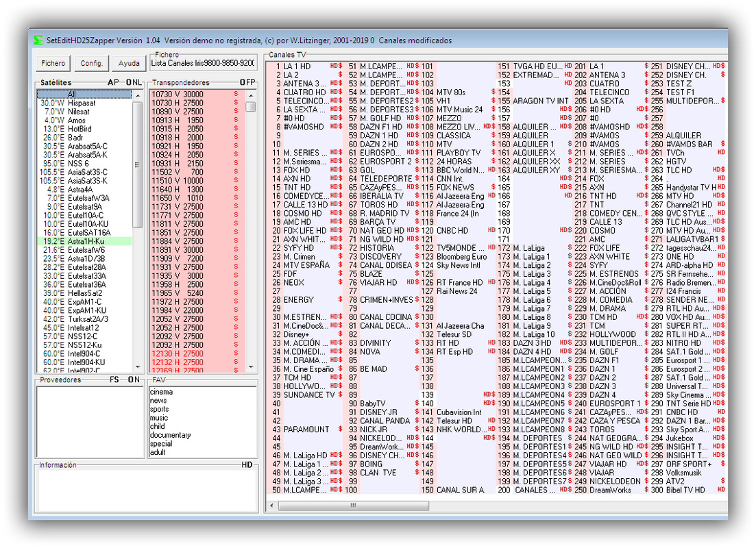This screenshot has height=548, width=756.
Task: Select the 42.0°E Turksat2A/3 satellite
Action: 84,319
